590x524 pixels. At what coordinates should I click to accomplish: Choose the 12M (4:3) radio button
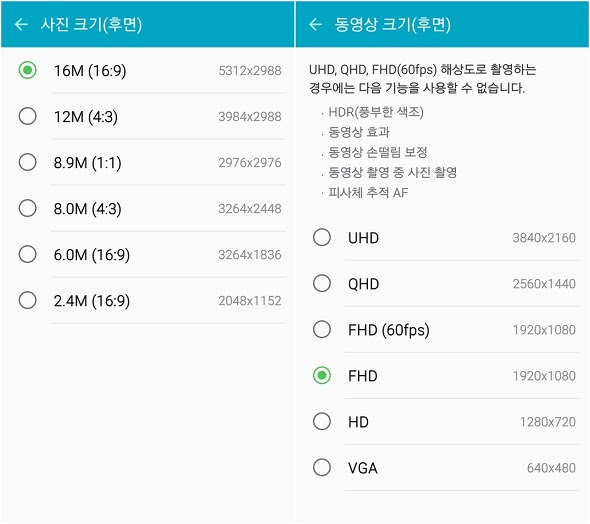27,116
